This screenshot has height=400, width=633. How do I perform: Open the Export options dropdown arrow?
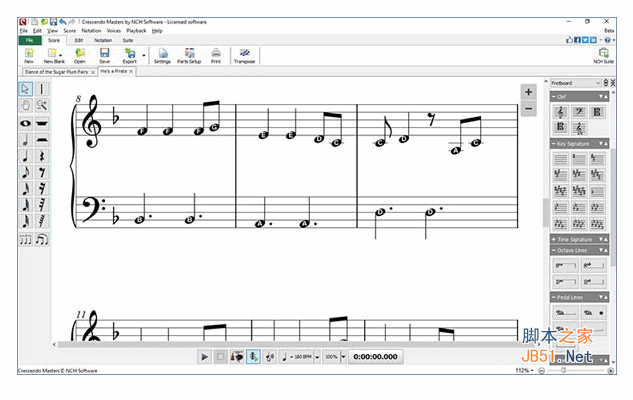(144, 54)
